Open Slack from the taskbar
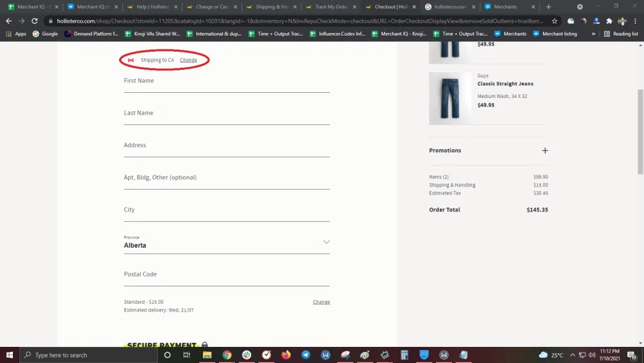The height and width of the screenshot is (363, 644). click(247, 355)
